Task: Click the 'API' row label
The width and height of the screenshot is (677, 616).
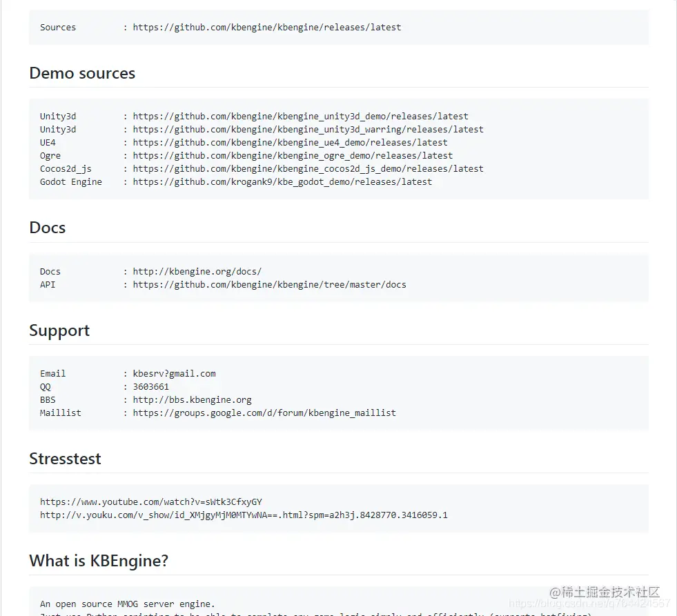Action: (48, 284)
